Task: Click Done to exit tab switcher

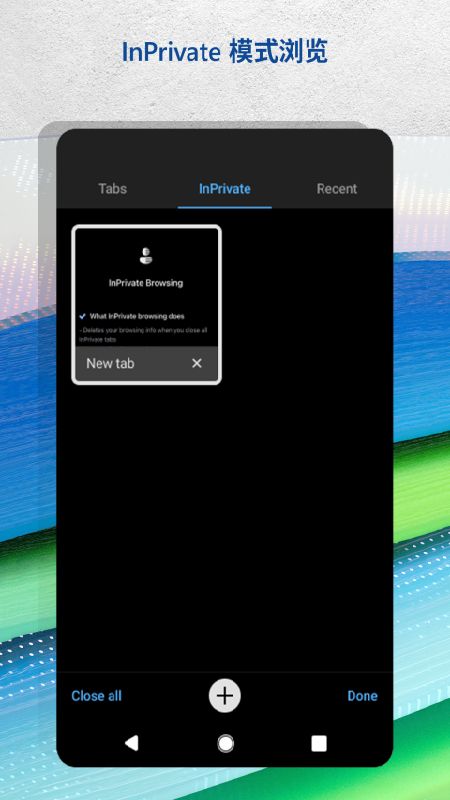Action: 362,696
